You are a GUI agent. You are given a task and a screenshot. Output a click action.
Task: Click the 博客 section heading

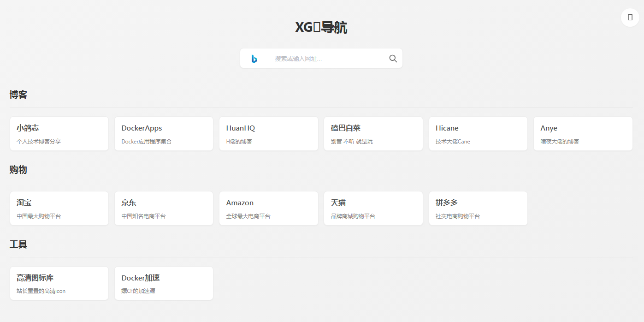(18, 95)
